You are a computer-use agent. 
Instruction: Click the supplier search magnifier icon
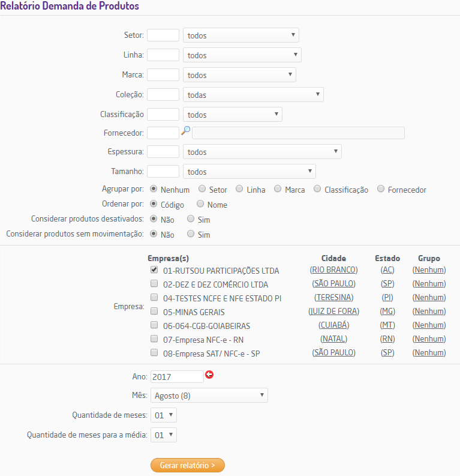pos(185,130)
